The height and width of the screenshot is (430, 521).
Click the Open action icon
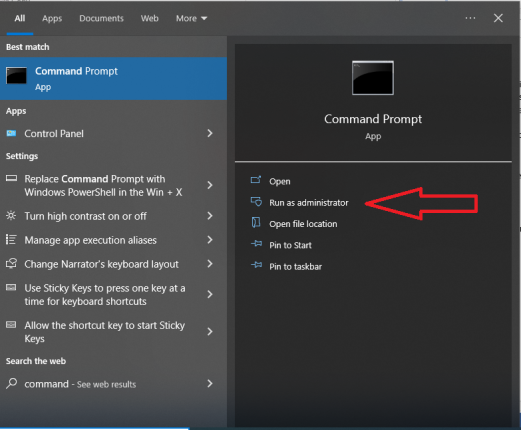point(256,180)
